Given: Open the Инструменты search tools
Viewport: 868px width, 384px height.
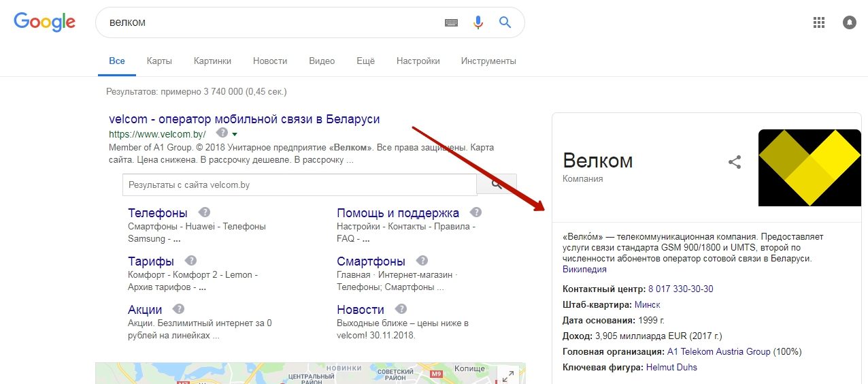Looking at the screenshot, I should (x=488, y=61).
